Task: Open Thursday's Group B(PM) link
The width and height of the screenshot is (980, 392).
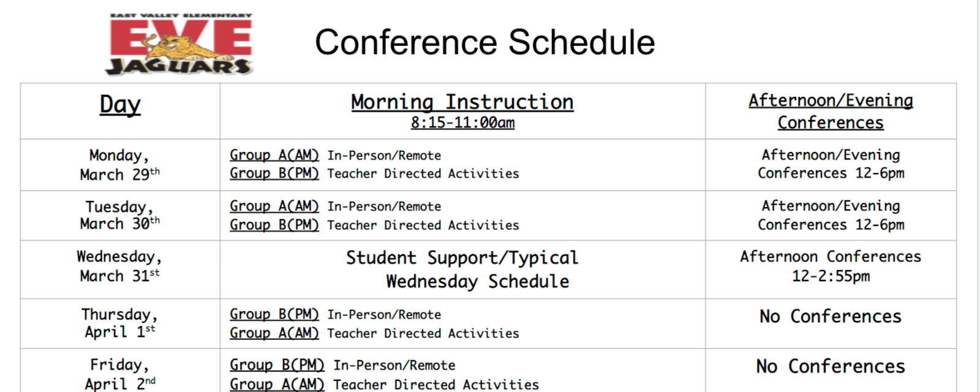Action: [x=274, y=314]
